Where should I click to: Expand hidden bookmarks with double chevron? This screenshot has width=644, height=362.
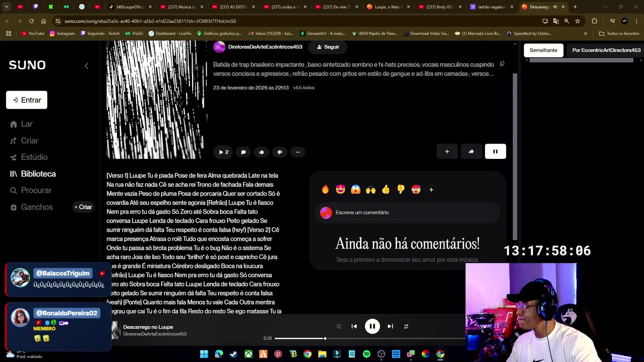585,34
